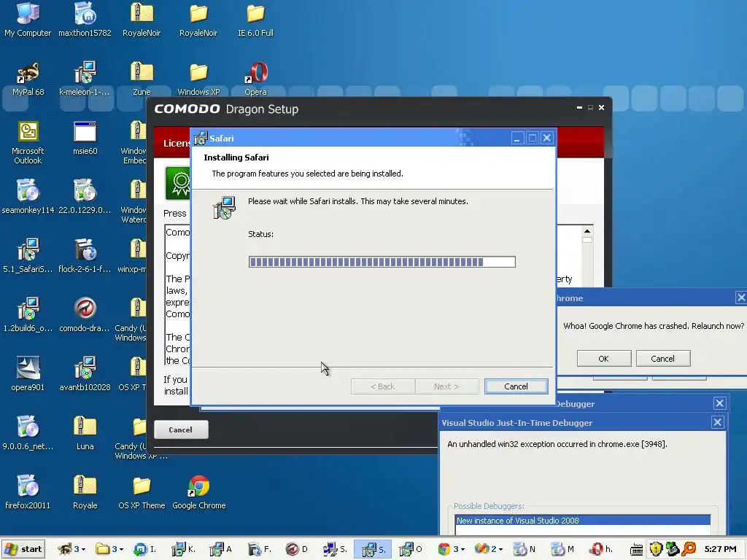Expand Chrome taskbar group with 3 windows
Image resolution: width=747 pixels, height=560 pixels.
[x=452, y=549]
